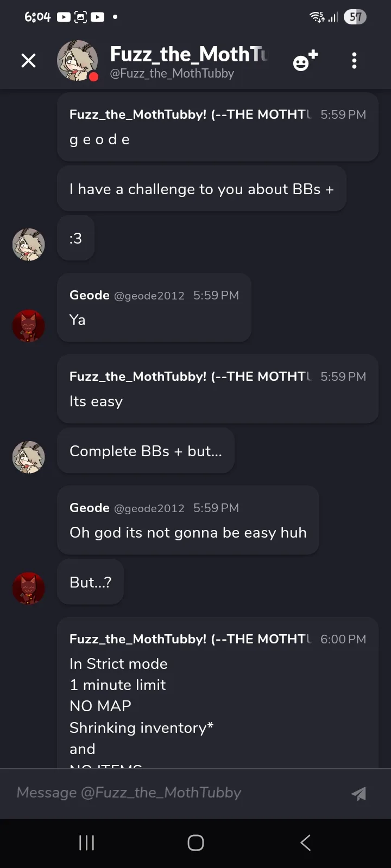Open the Fuzz_the_MothTu header title

coord(189,54)
